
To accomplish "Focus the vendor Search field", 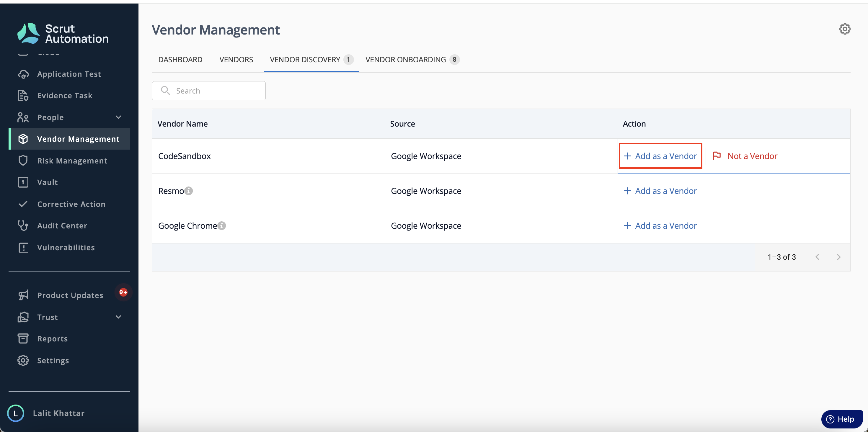I will tap(208, 91).
